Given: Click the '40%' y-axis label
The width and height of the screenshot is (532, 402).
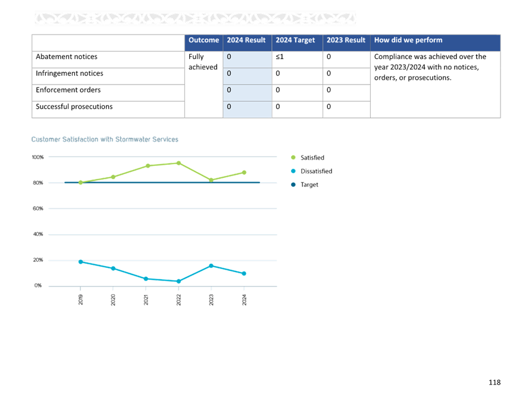Looking at the screenshot, I should point(38,234).
